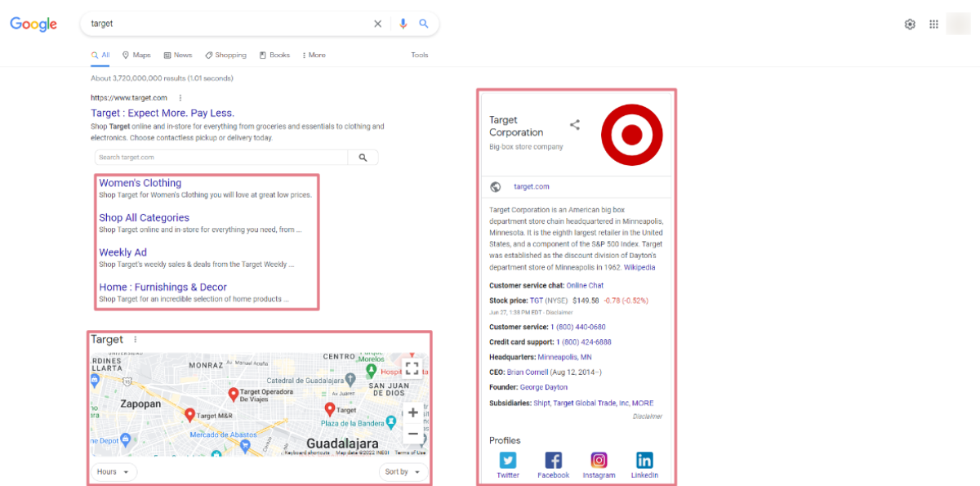980x486 pixels.
Task: Click the Search target.com input field
Action: [x=221, y=158]
